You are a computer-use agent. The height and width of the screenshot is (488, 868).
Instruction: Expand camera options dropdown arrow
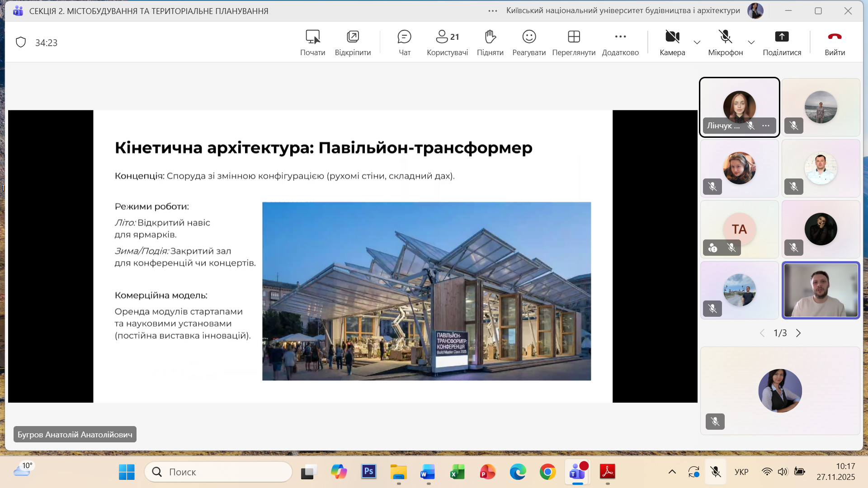(x=697, y=42)
